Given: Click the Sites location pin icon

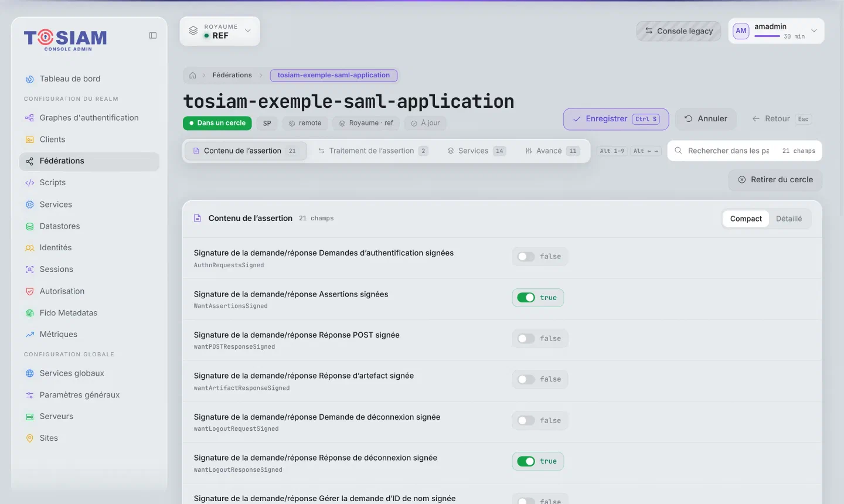Looking at the screenshot, I should point(29,438).
